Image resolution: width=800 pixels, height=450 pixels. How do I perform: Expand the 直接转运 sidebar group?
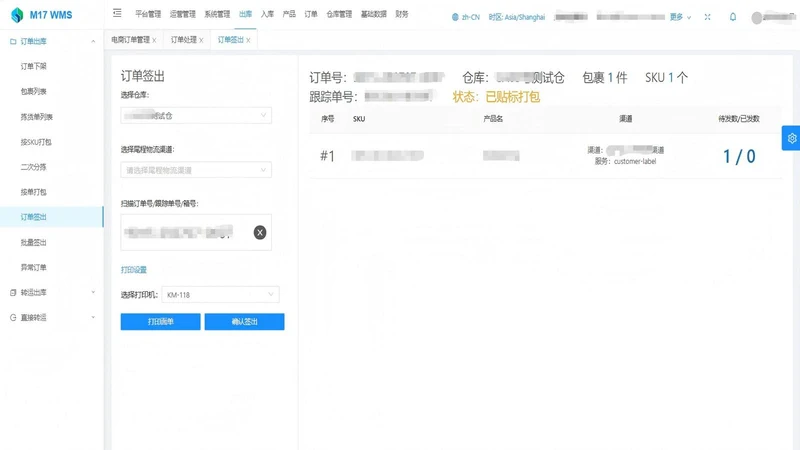click(93, 317)
